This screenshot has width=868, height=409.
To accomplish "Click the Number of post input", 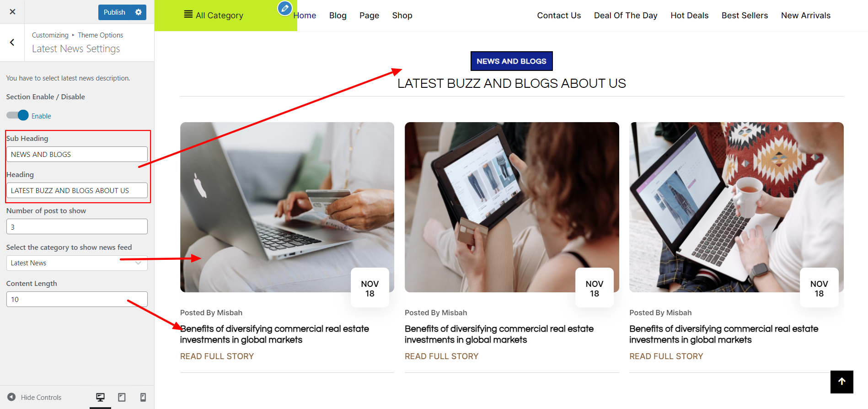I will [77, 226].
